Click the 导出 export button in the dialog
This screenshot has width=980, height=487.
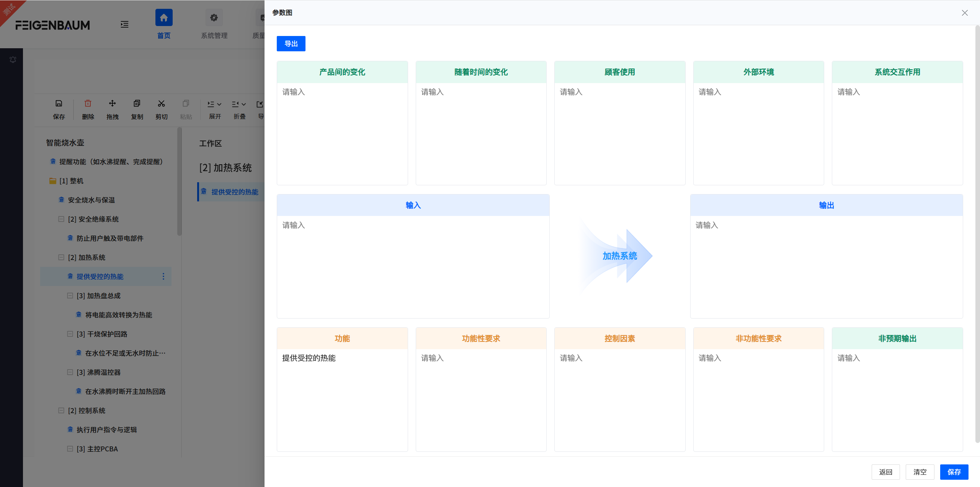click(291, 43)
